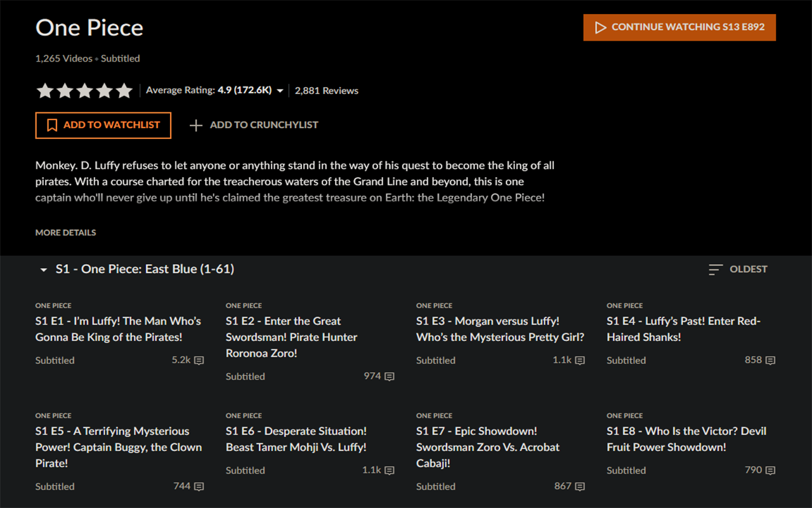Click the 5.2k comment count on S1 E1
Viewport: 812px width, 508px height.
coord(181,360)
